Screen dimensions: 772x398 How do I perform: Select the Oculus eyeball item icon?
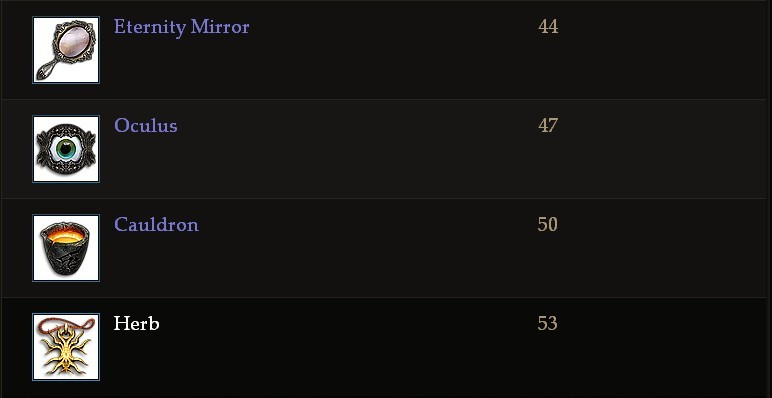(x=66, y=149)
